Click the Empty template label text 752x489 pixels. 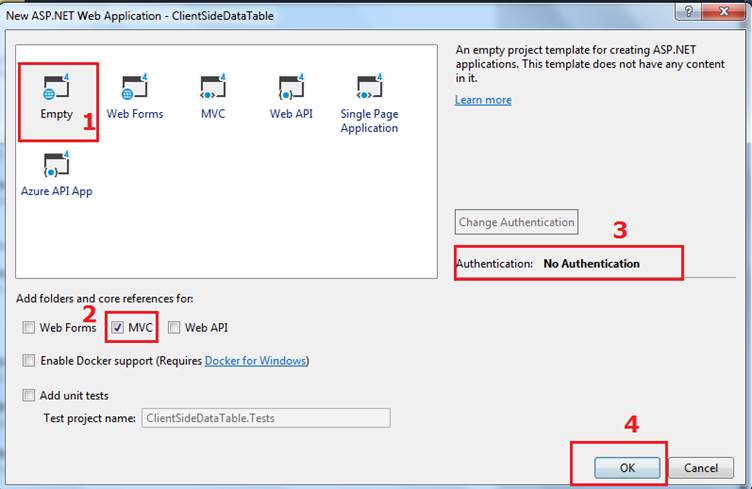click(57, 114)
